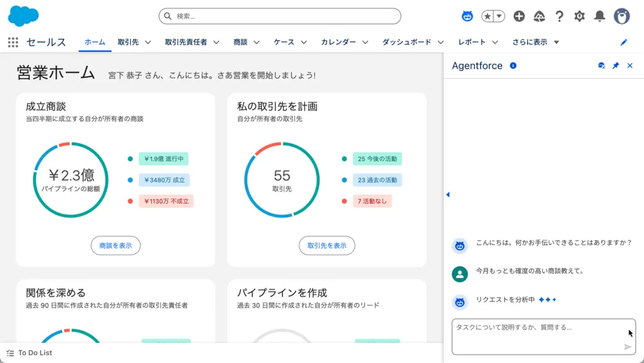Click the search magnifier icon
The width and height of the screenshot is (644, 363).
point(167,16)
